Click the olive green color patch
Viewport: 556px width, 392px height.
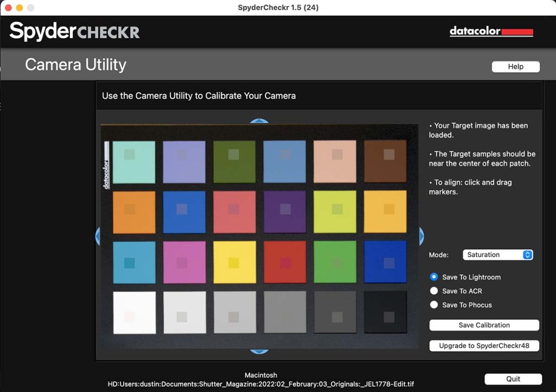pos(235,162)
